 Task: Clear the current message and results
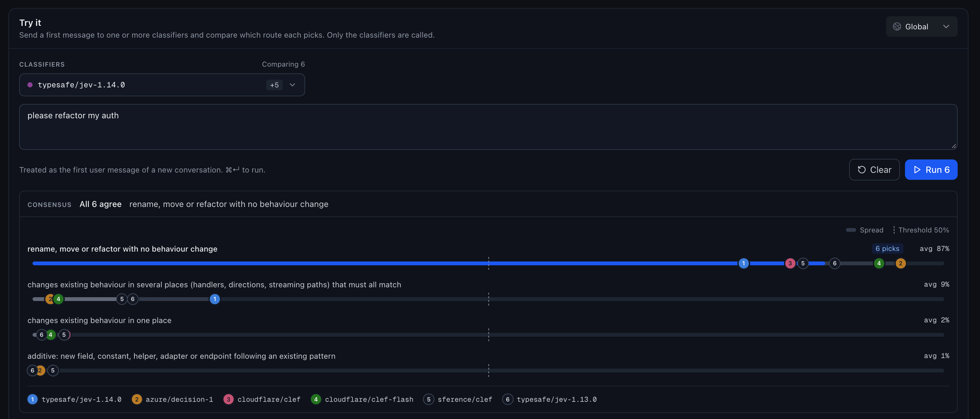coord(874,170)
